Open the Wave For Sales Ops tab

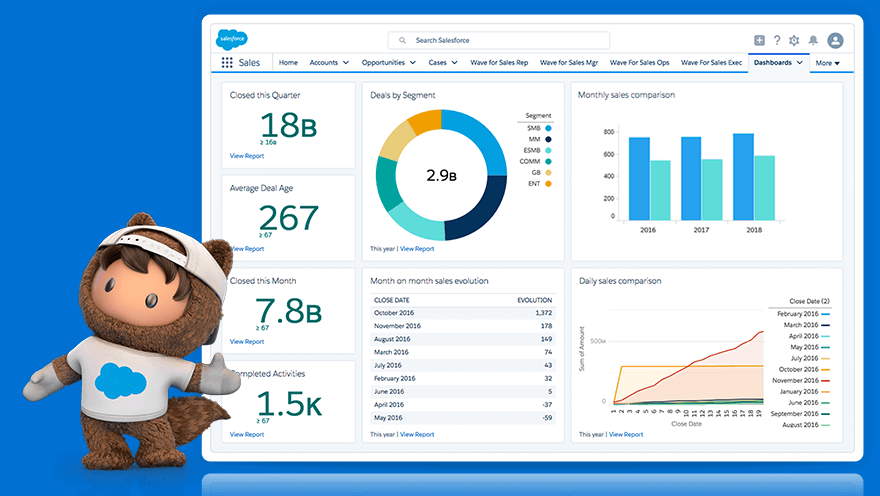tap(639, 63)
